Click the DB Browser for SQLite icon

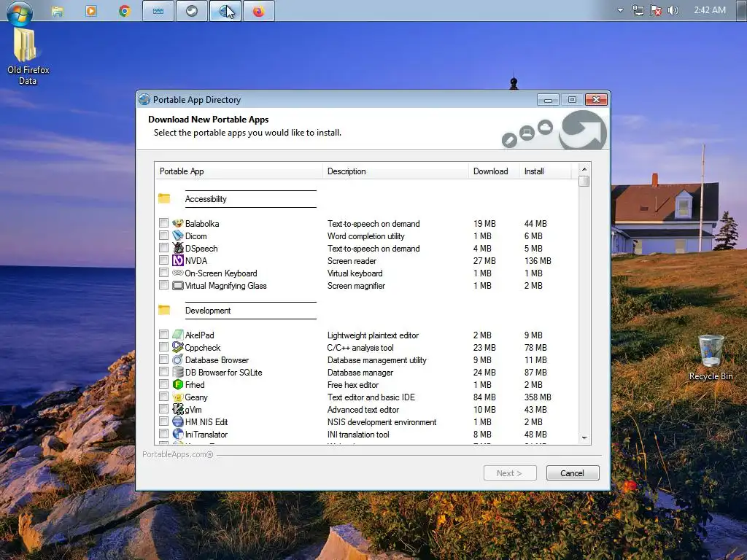[178, 372]
